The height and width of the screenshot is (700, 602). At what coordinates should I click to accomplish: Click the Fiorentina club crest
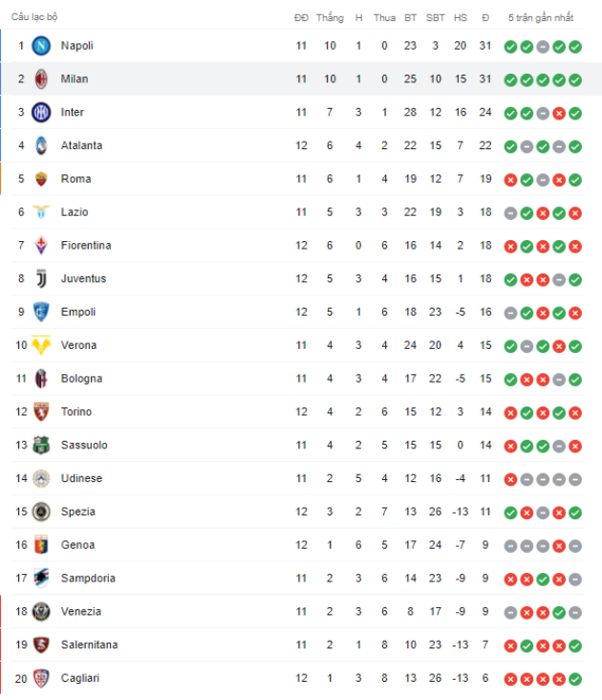point(41,246)
